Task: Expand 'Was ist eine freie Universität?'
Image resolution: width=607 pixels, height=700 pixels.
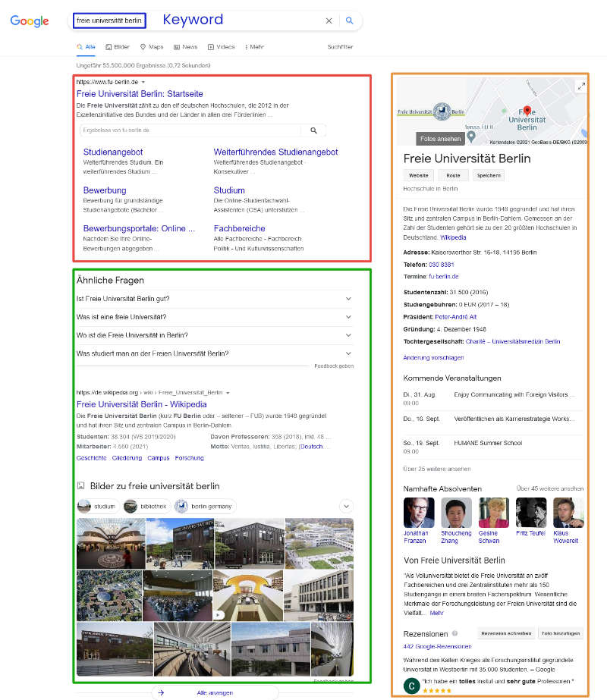Action: click(214, 317)
